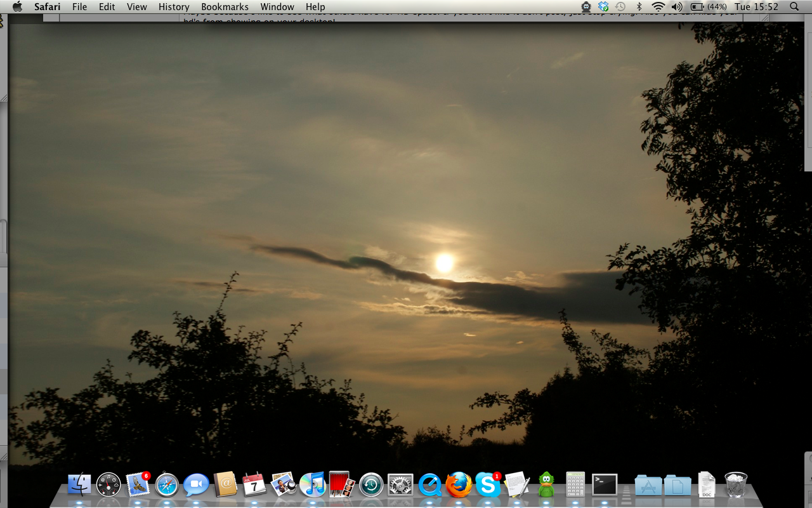Click the Safari compass dock icon
The height and width of the screenshot is (508, 812).
point(167,485)
